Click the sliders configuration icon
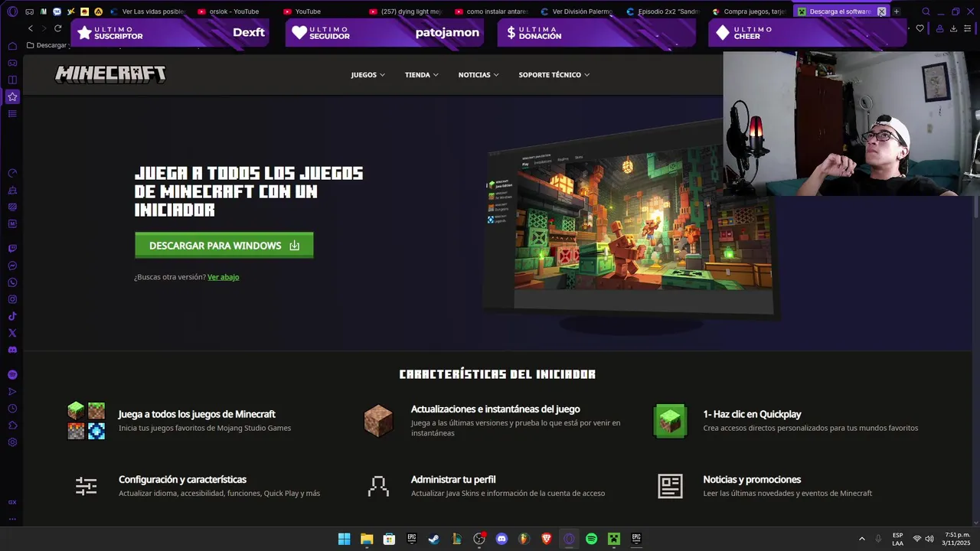 (86, 486)
